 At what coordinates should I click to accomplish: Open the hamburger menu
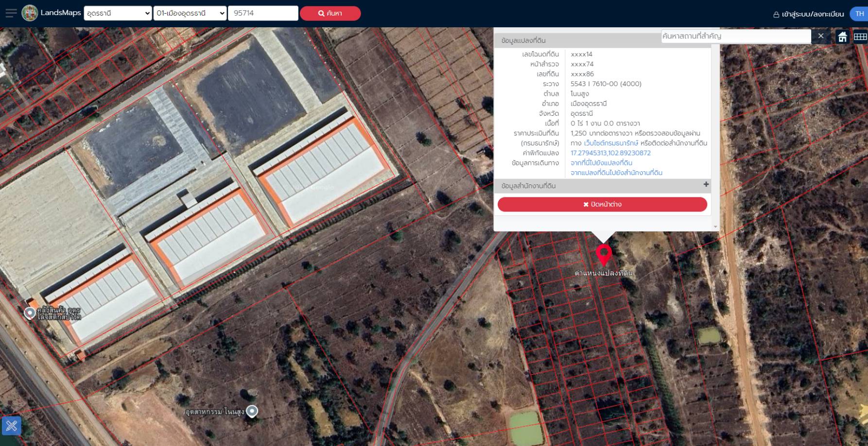[11, 13]
